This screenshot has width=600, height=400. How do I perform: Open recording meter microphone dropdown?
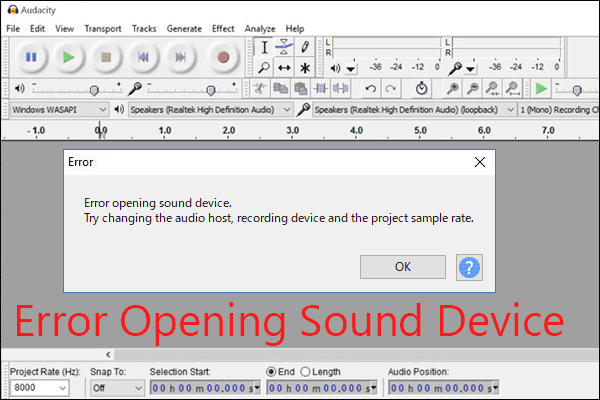click(x=470, y=69)
